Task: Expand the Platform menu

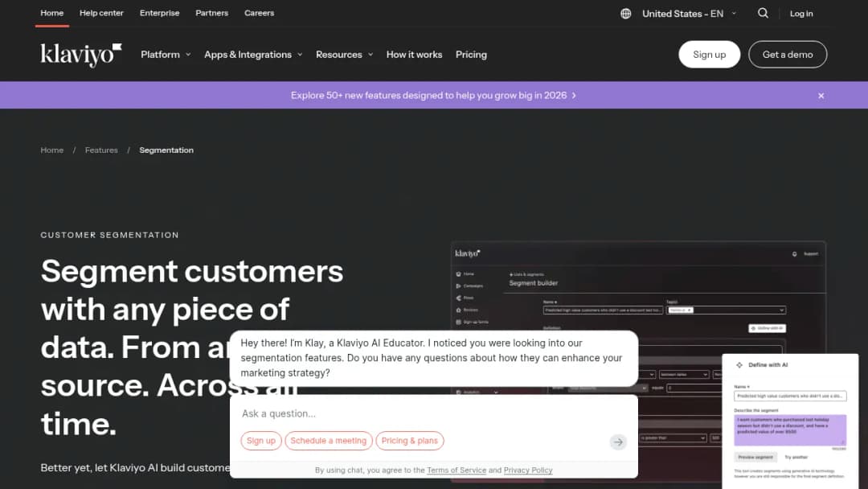Action: 166,55
